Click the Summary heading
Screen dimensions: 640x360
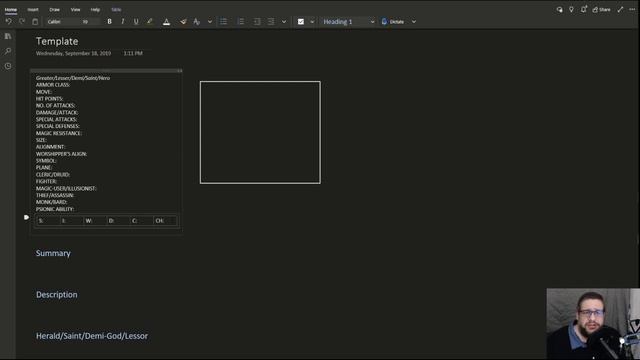click(53, 253)
